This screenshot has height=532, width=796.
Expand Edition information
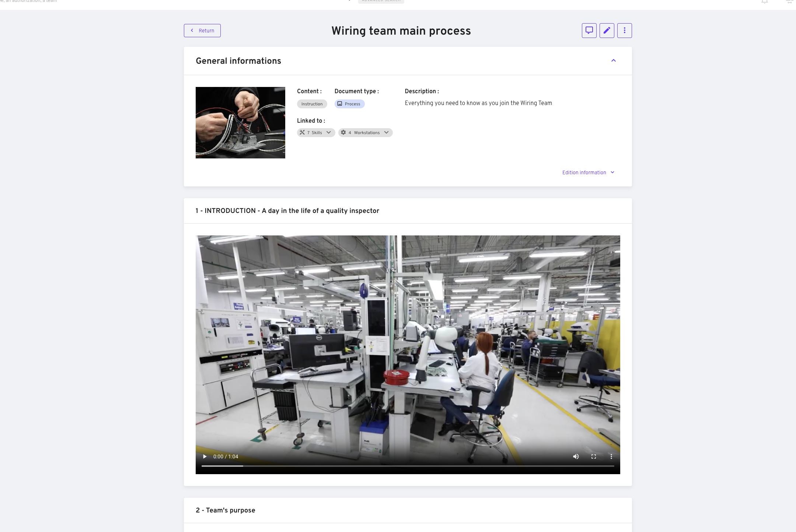pos(588,172)
